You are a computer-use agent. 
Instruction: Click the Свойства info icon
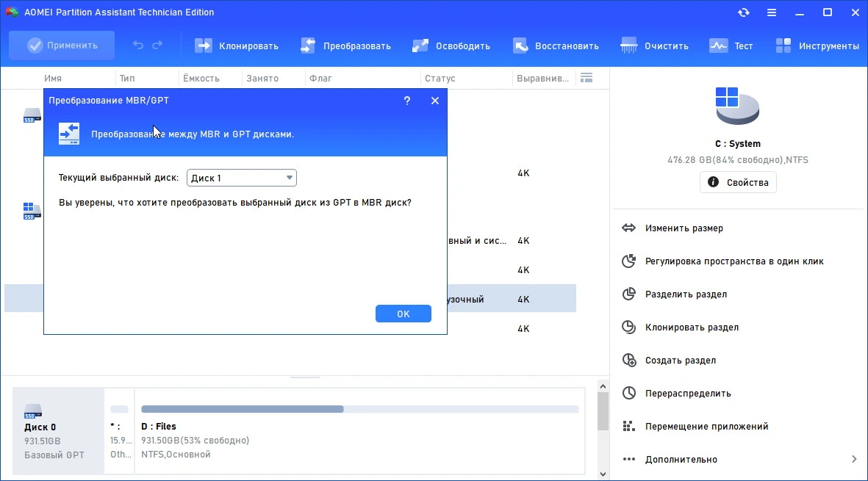[713, 182]
